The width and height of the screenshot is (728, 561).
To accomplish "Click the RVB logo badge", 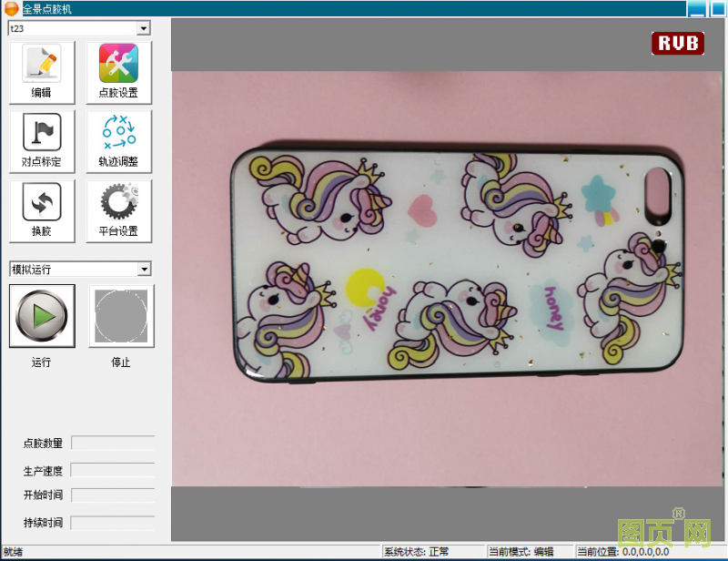I will coord(678,43).
